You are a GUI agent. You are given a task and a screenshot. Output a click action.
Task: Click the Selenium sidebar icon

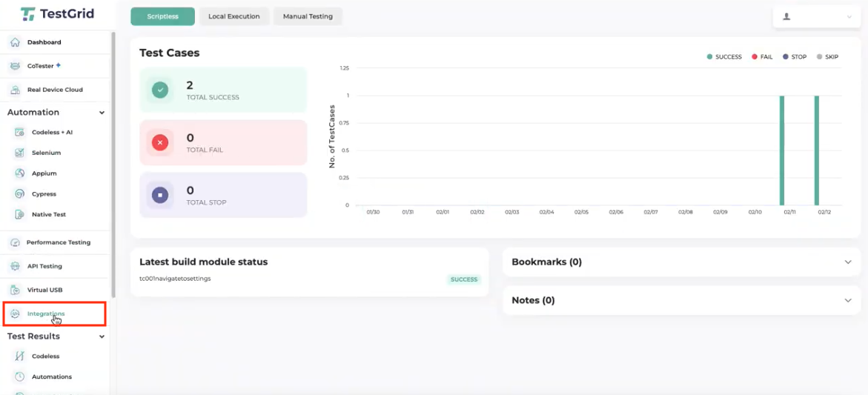(x=20, y=153)
